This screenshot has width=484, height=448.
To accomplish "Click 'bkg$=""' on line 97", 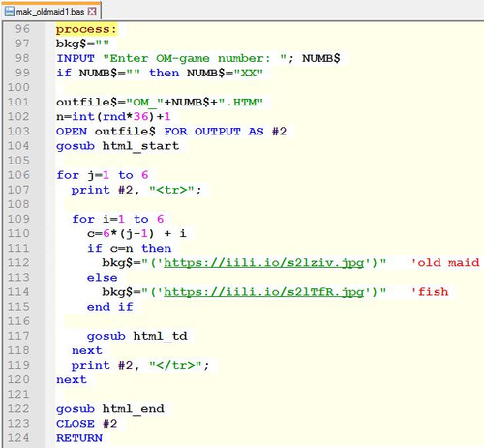I will [x=82, y=44].
